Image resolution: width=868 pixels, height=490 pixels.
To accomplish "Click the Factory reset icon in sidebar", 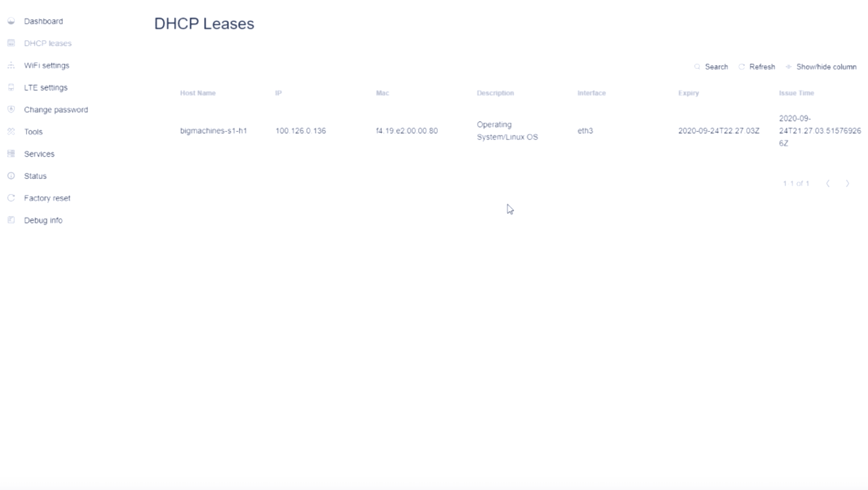I will (11, 198).
